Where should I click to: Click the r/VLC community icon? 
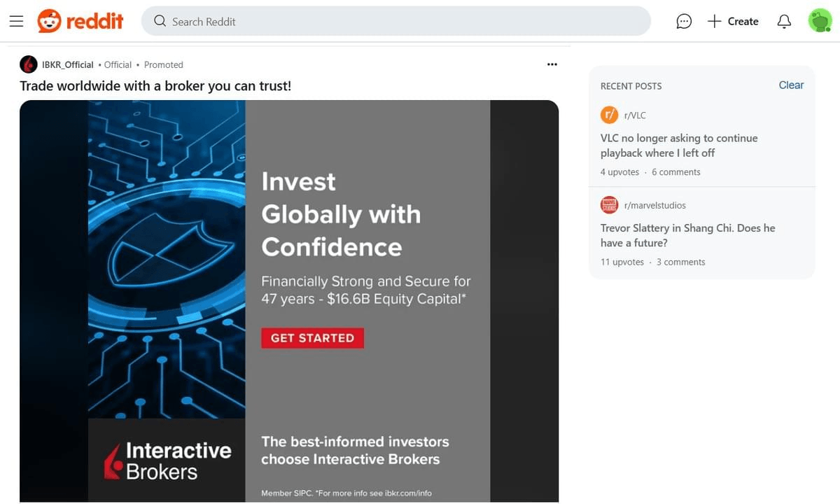click(x=609, y=115)
